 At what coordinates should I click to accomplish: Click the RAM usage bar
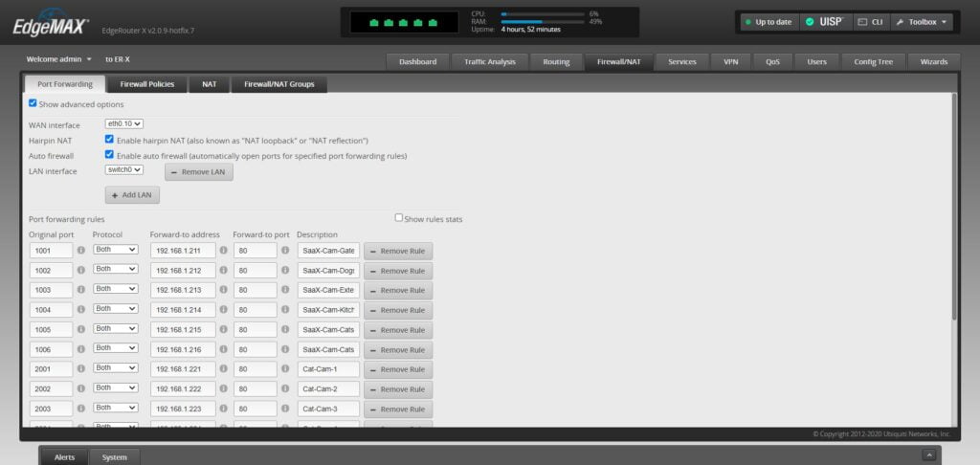(x=543, y=21)
